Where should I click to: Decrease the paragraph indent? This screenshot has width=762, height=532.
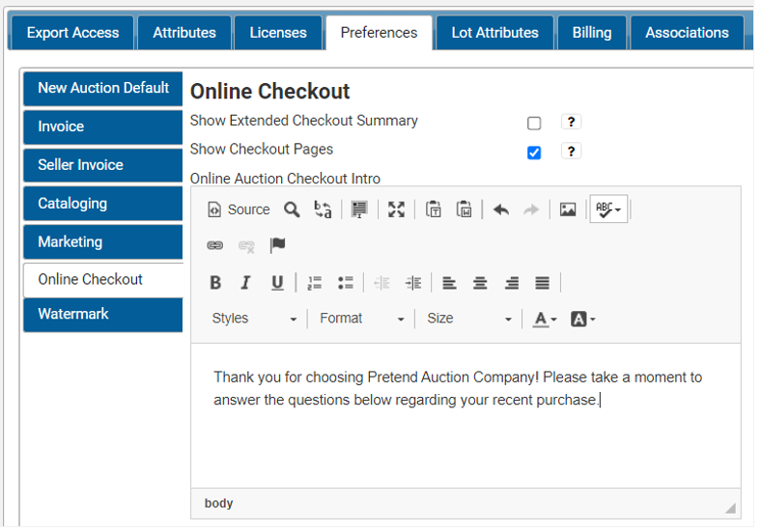tap(382, 282)
